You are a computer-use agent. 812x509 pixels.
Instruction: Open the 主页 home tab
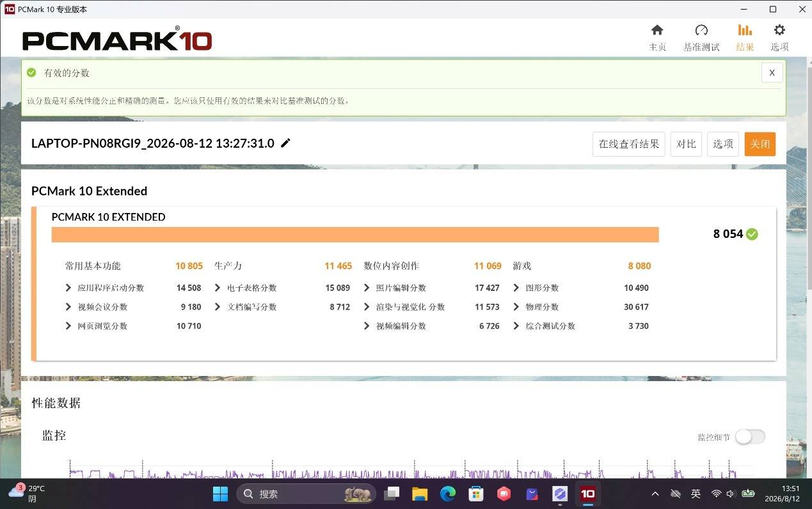click(x=657, y=38)
